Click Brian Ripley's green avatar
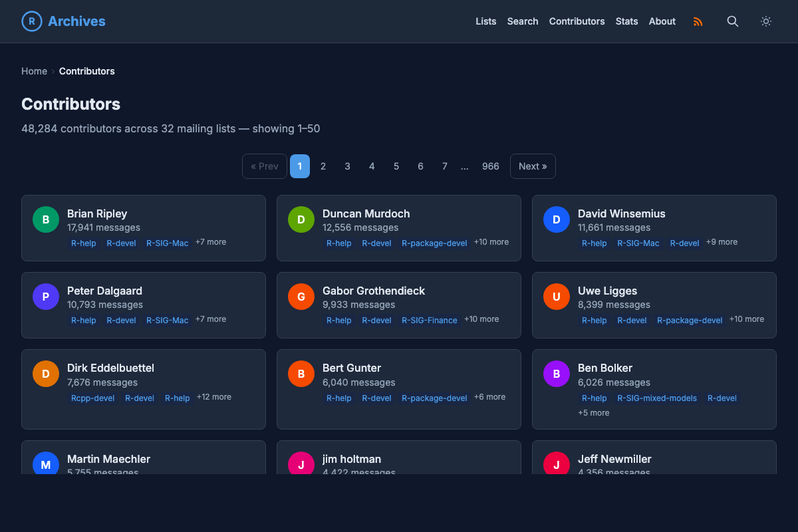This screenshot has width=798, height=532. click(46, 219)
